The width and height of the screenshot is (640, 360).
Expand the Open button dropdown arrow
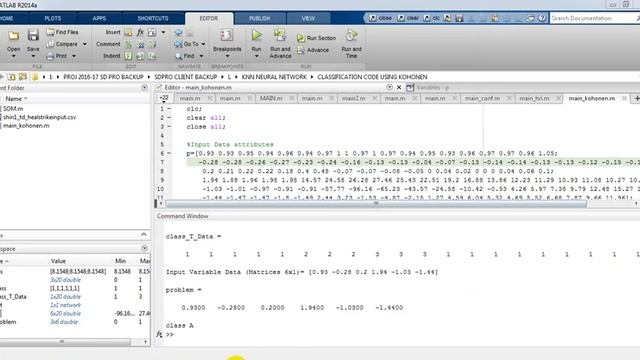tap(13, 56)
